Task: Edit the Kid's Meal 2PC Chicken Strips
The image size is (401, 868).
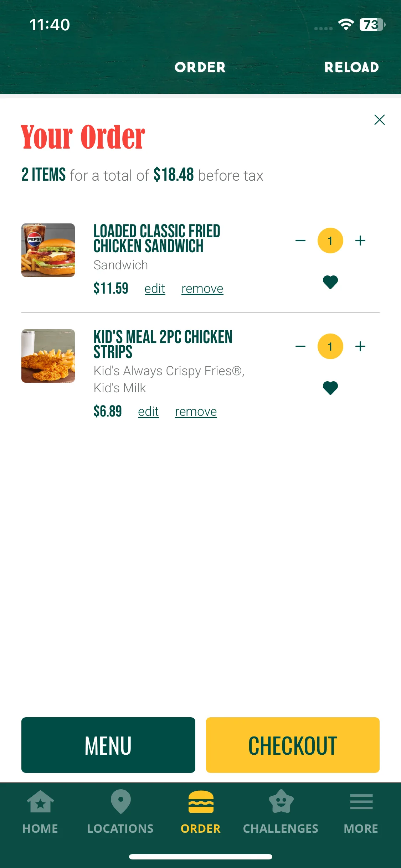Action: pyautogui.click(x=148, y=412)
